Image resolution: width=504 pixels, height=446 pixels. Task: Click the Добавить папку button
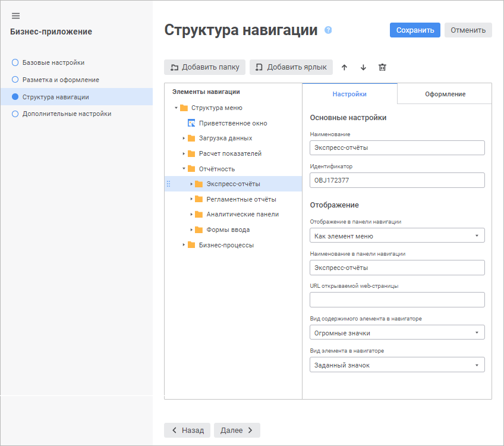pyautogui.click(x=204, y=67)
